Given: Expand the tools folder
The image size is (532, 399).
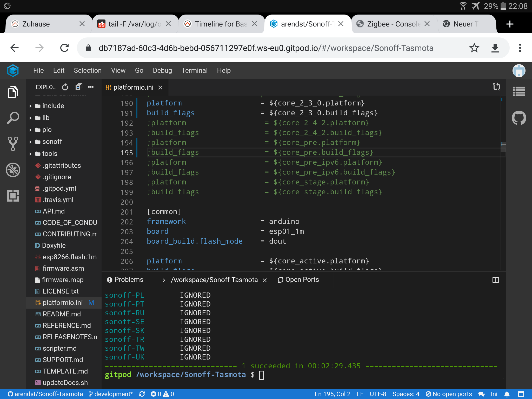Looking at the screenshot, I should pyautogui.click(x=50, y=154).
